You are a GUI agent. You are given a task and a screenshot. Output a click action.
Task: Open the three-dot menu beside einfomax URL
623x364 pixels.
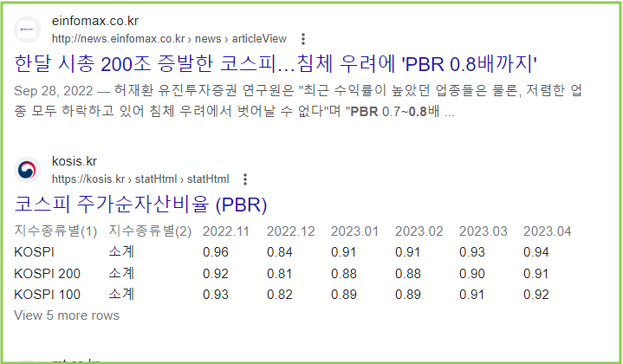click(303, 39)
